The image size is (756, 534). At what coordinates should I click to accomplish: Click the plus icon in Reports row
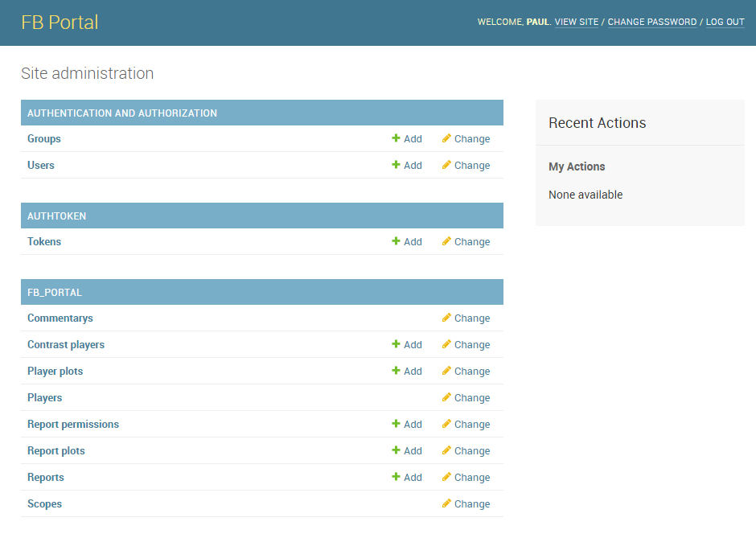pyautogui.click(x=396, y=477)
